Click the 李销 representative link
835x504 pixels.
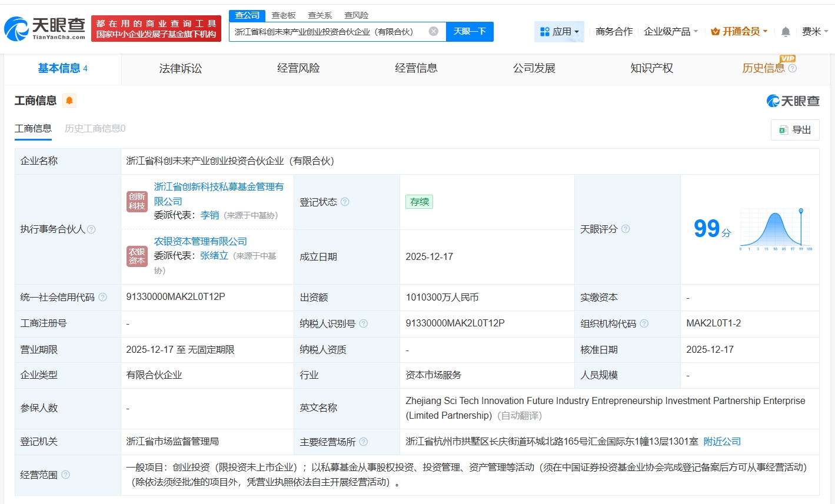point(209,215)
